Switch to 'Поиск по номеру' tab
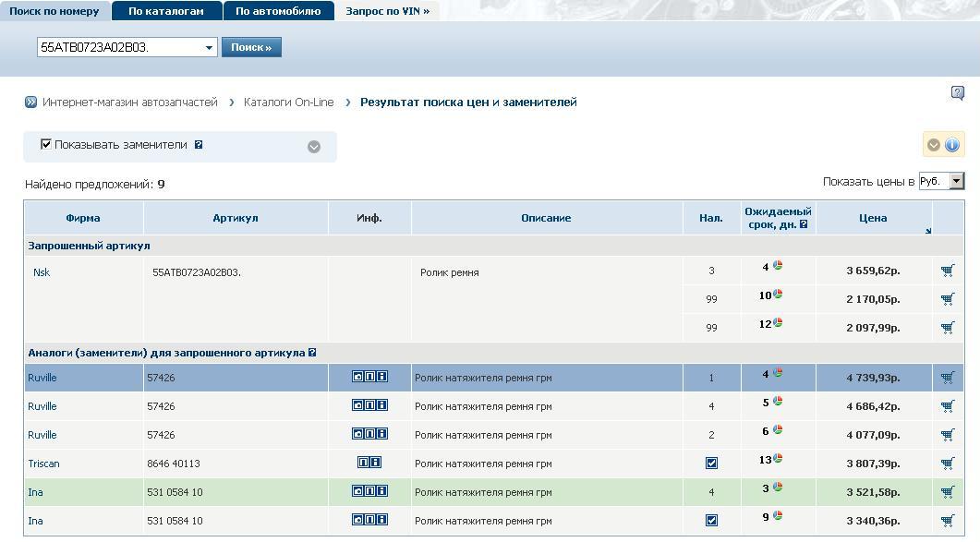The width and height of the screenshot is (980, 542). [54, 11]
